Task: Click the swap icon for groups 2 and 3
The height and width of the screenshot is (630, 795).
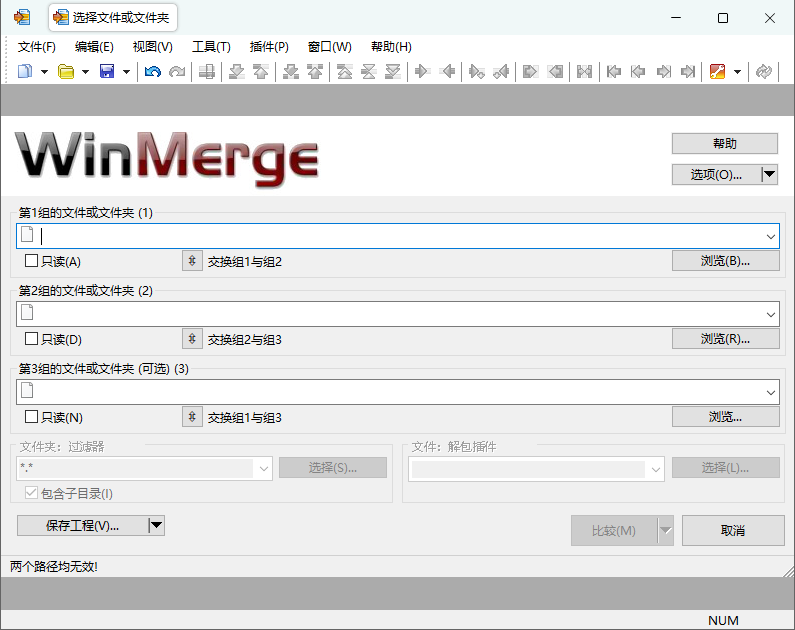Action: [192, 339]
